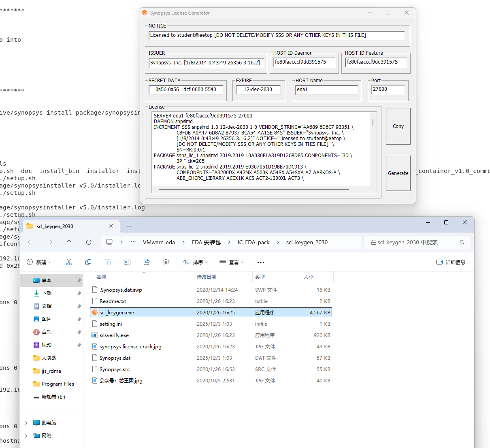This screenshot has width=490, height=448.
Task: Edit the HOST Name field
Action: [327, 90]
